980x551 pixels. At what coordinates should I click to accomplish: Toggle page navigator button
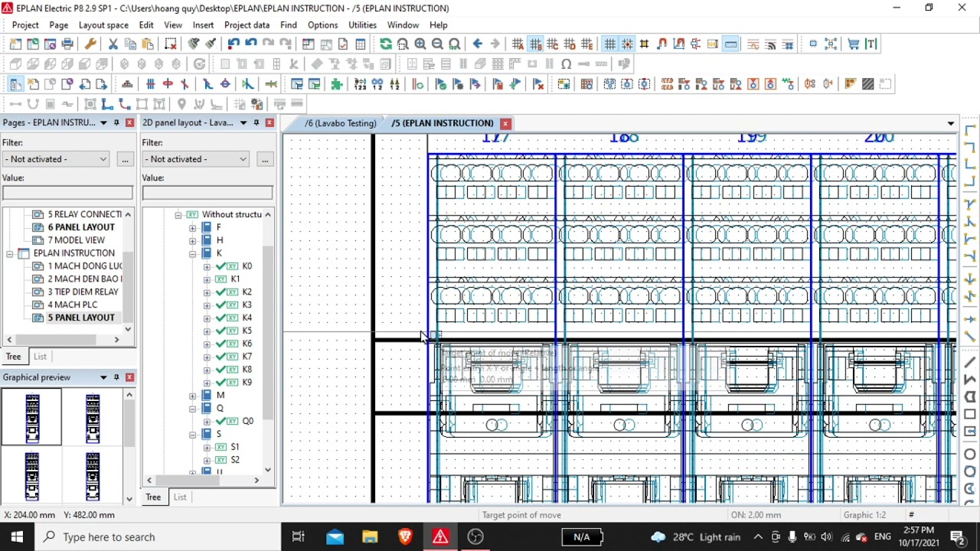15,84
